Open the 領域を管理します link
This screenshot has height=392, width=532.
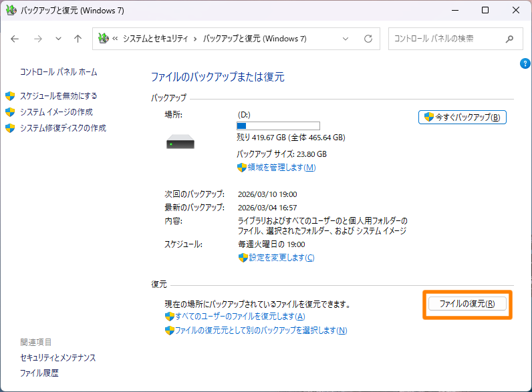point(281,168)
